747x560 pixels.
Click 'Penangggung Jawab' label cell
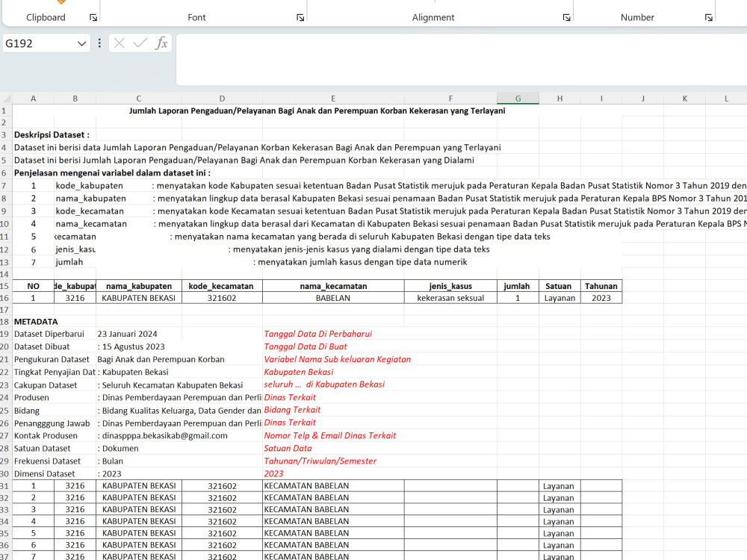point(52,423)
